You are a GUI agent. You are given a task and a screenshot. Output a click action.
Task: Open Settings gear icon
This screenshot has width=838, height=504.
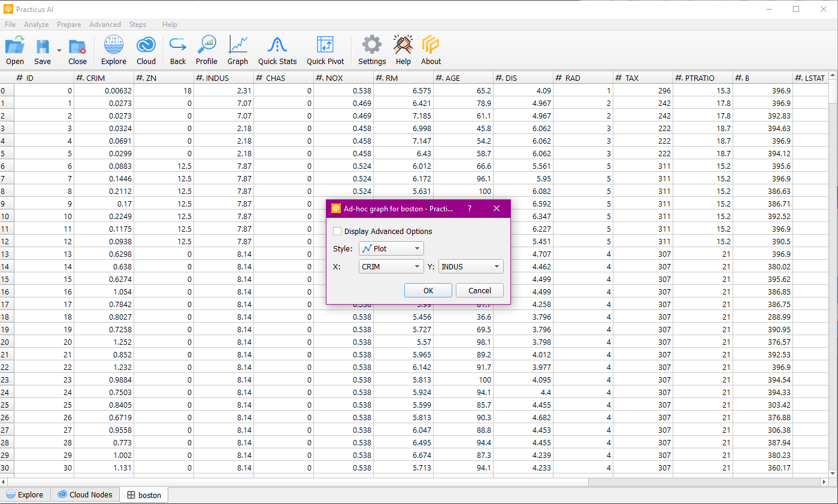pos(372,50)
